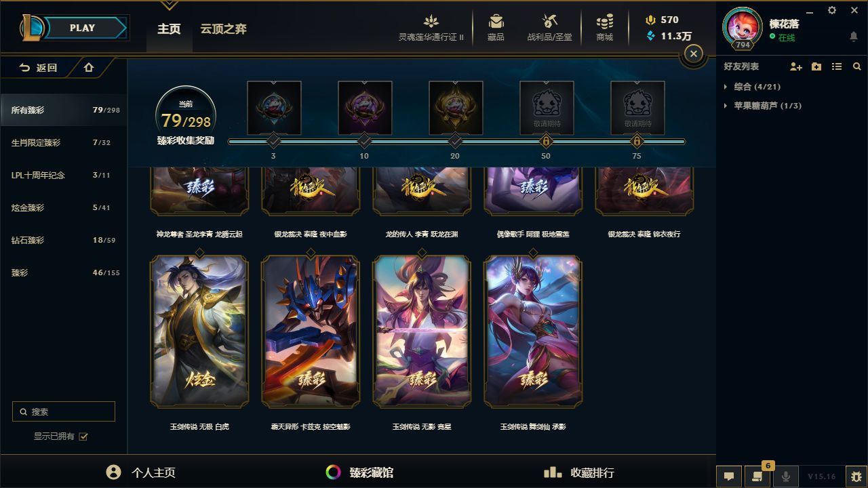This screenshot has height=488, width=868.
Task: Click the home icon beside 返回
Action: [89, 67]
